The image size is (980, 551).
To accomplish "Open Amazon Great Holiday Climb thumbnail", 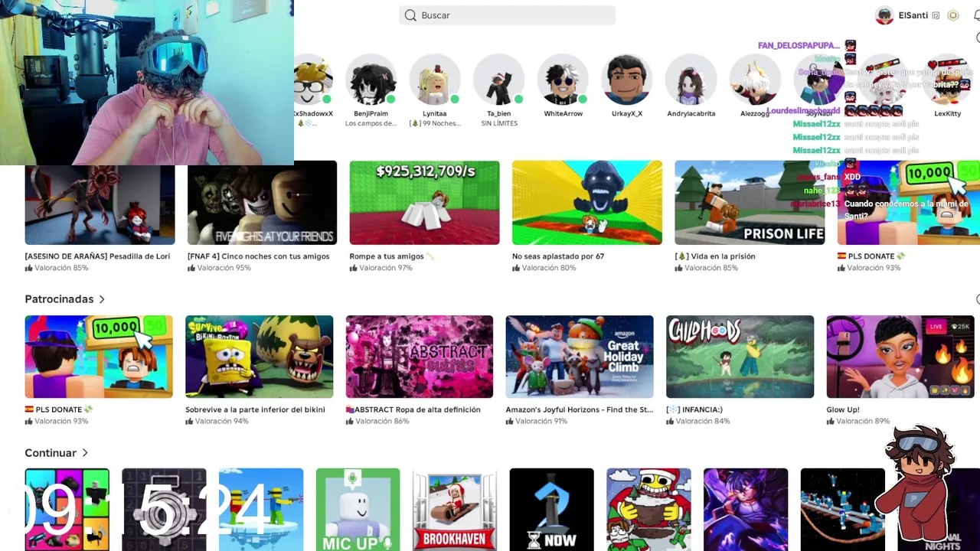I will (580, 357).
